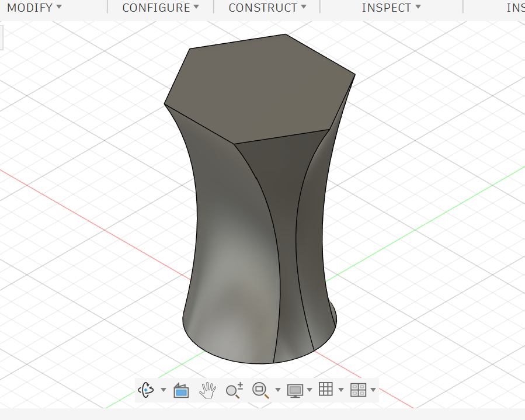Expand the Viewports dropdown arrow
The image size is (525, 420).
click(x=373, y=390)
